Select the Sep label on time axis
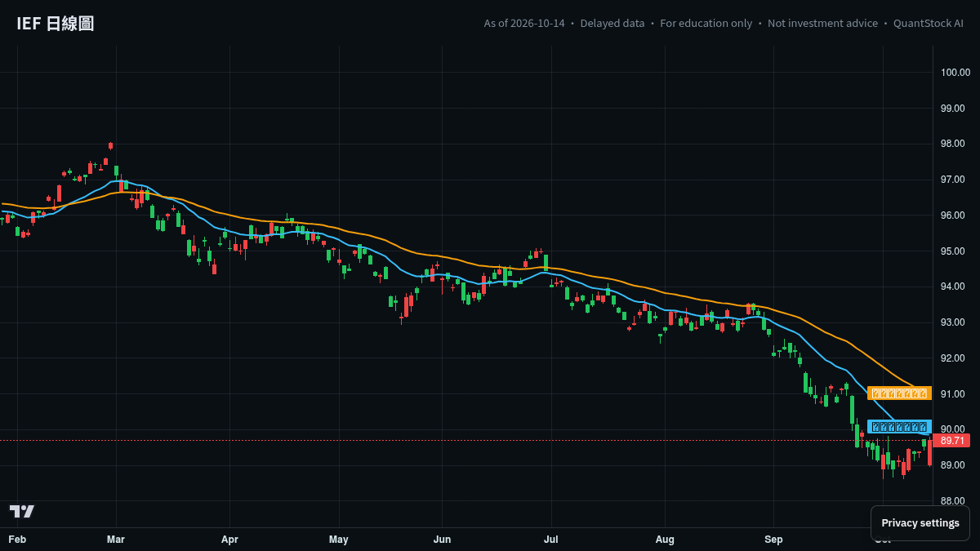The width and height of the screenshot is (980, 551). [x=773, y=540]
